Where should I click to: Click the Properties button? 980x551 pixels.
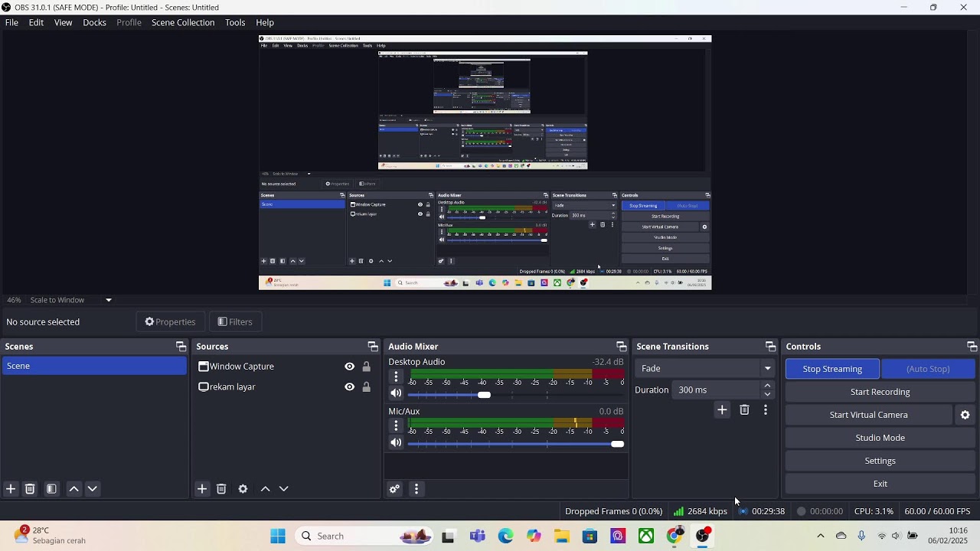coord(170,322)
